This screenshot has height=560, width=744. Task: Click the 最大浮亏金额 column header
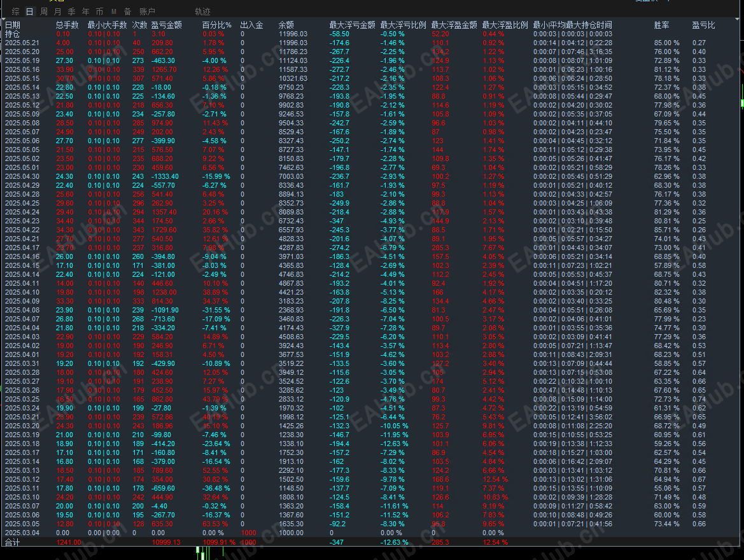click(352, 25)
